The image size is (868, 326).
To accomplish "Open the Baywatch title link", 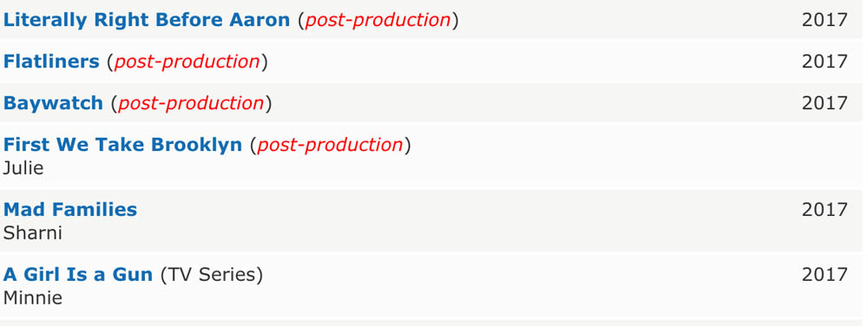I will coord(53,103).
